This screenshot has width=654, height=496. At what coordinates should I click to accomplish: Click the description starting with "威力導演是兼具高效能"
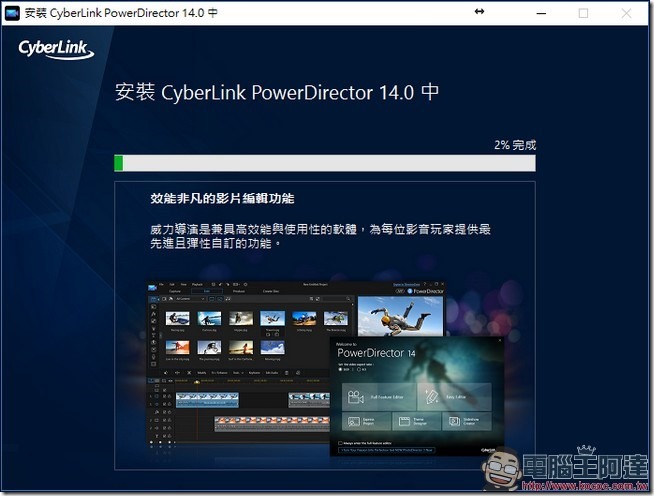[320, 236]
